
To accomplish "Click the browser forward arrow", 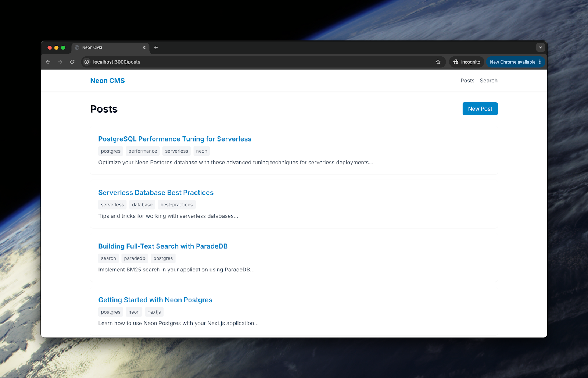I will pos(60,62).
